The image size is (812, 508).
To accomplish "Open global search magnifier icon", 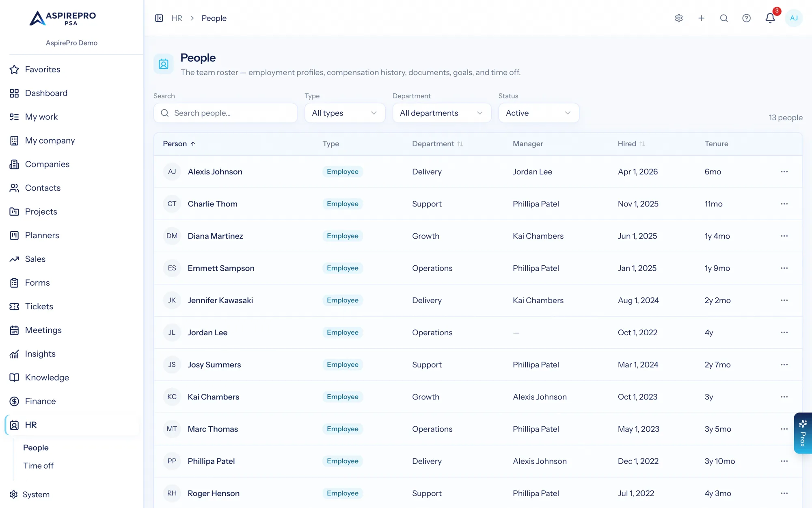I will coord(724,18).
